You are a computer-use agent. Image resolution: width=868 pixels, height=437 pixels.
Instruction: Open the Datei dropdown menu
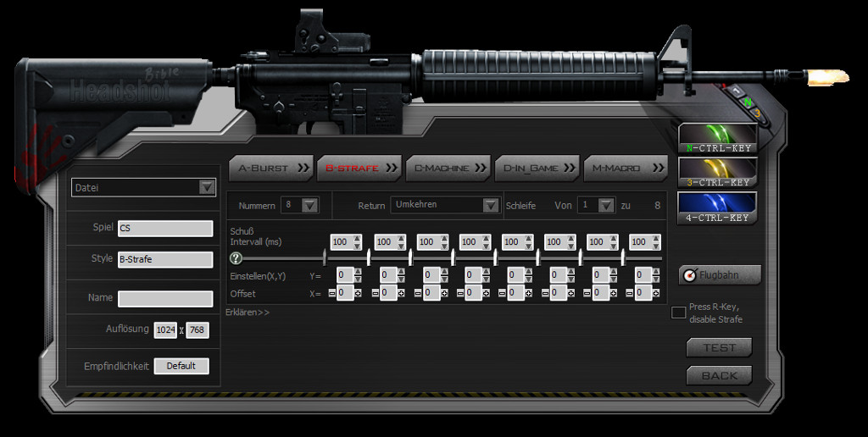pos(206,187)
